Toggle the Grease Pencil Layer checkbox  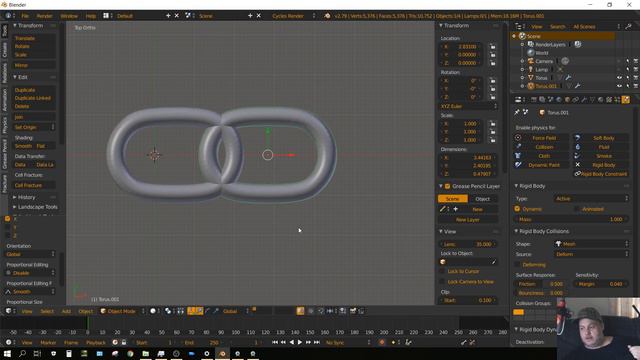coord(447,186)
